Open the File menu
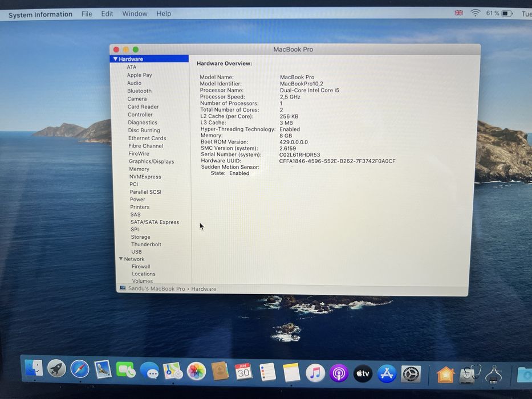532x399 pixels. pos(87,14)
